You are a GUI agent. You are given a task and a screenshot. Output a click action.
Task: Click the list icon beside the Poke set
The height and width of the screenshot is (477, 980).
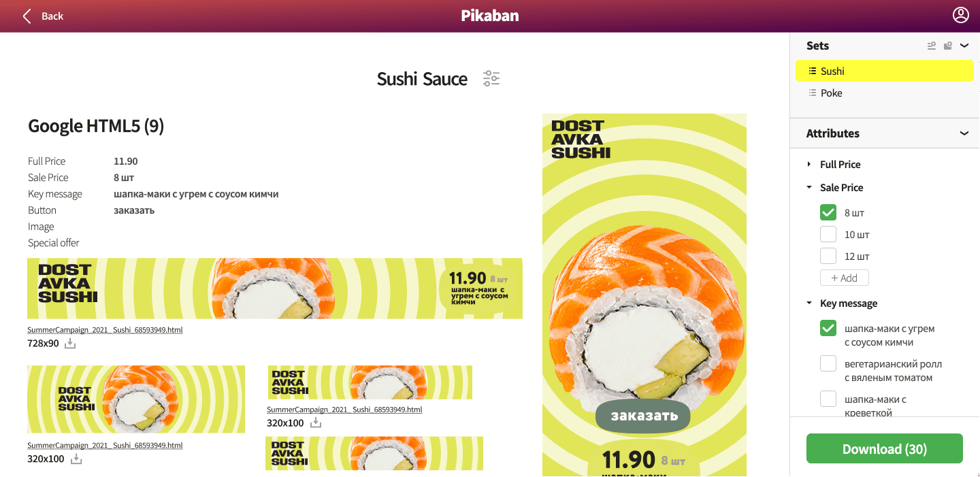pyautogui.click(x=813, y=93)
